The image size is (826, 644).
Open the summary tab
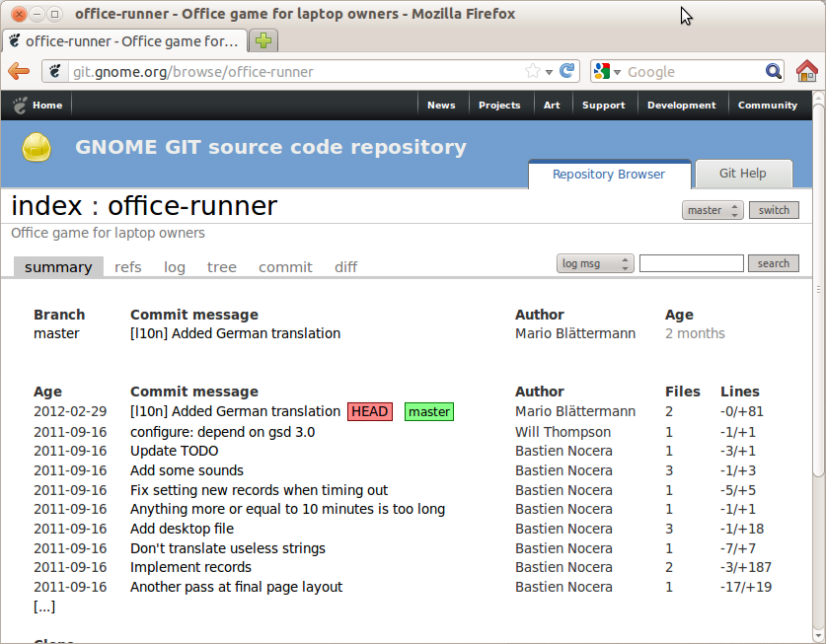(x=58, y=267)
